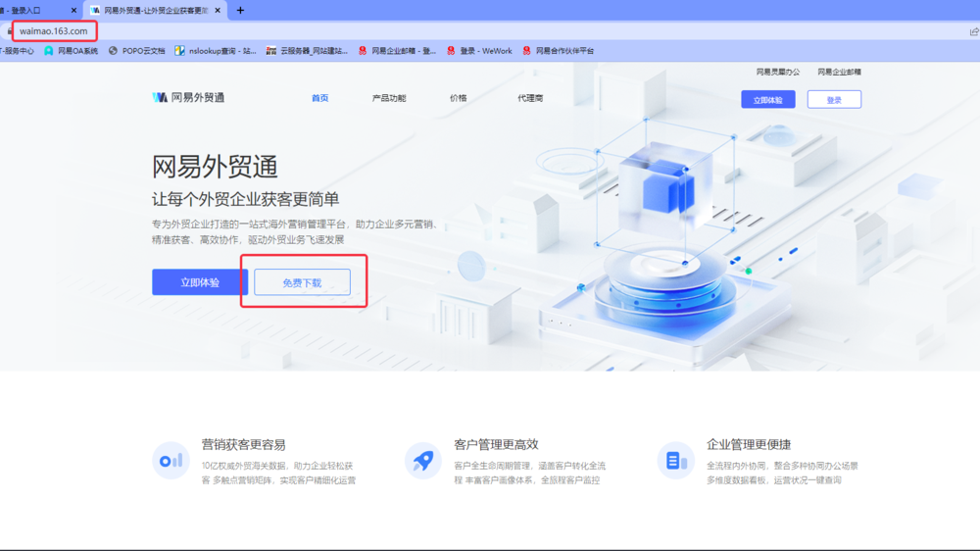Open the 服务中心 bookmark
This screenshot has width=980, height=551.
[x=17, y=51]
